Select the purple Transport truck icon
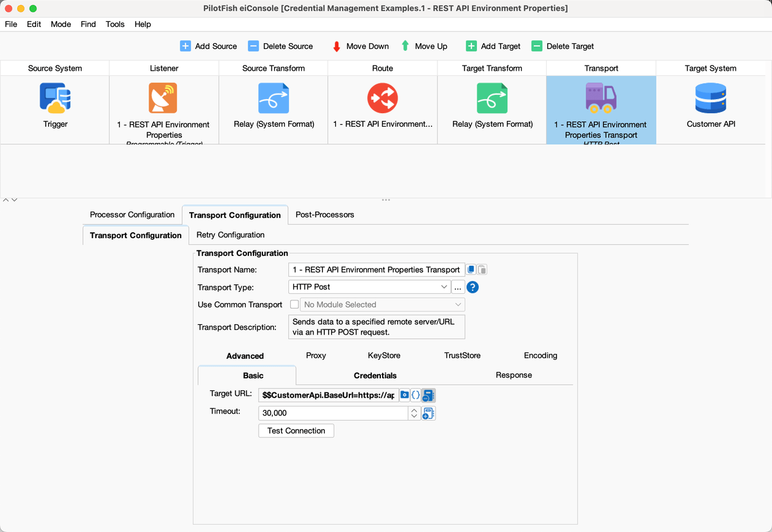This screenshot has height=532, width=772. pyautogui.click(x=601, y=96)
